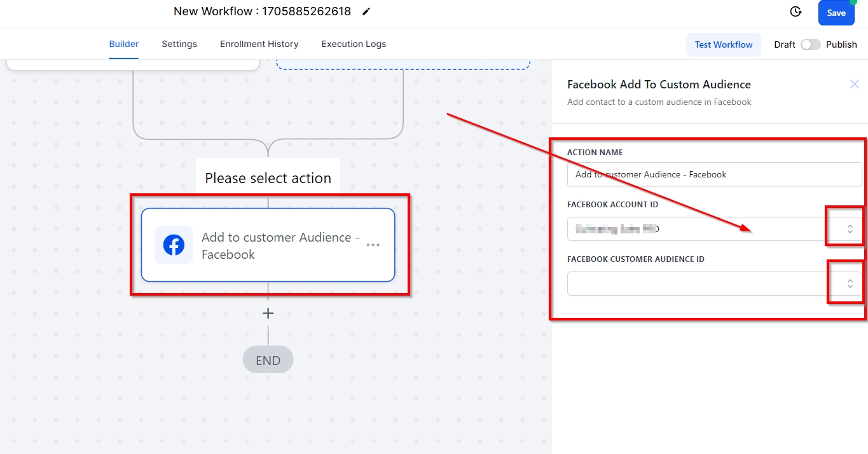Expand the Facebook Account ID dropdown
Image resolution: width=868 pixels, height=454 pixels.
coord(850,229)
